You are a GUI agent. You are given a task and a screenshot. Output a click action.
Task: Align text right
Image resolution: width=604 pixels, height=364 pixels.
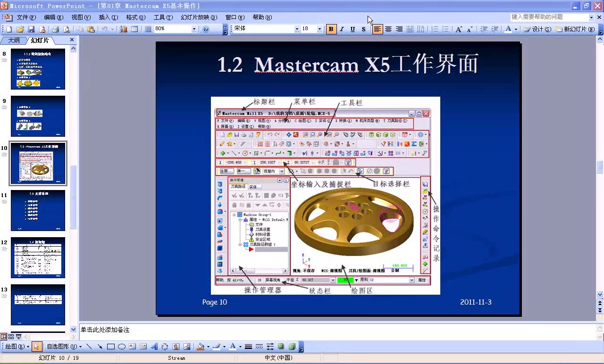pyautogui.click(x=399, y=29)
